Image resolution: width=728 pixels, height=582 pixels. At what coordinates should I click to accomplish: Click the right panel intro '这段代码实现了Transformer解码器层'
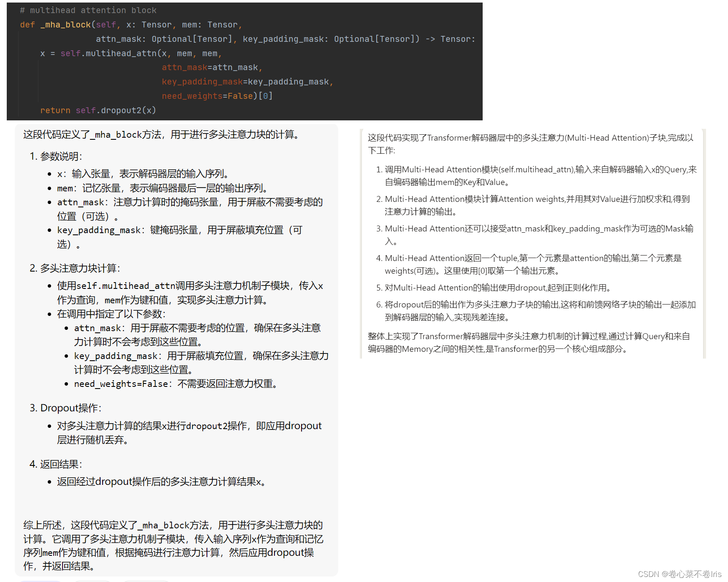tap(531, 144)
